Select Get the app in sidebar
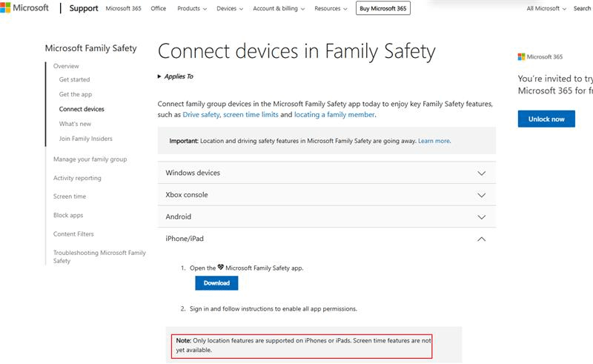This screenshot has width=593, height=364. coord(76,94)
